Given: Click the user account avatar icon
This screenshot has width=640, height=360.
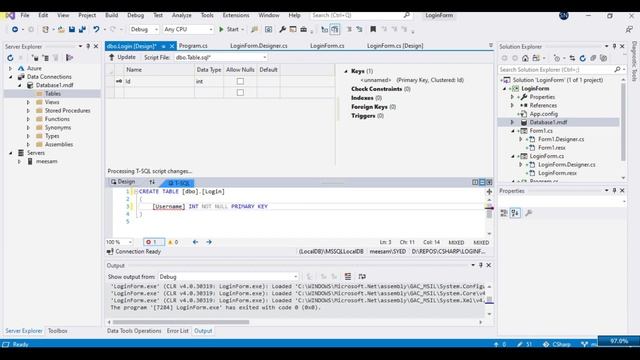Looking at the screenshot, I should [564, 16].
